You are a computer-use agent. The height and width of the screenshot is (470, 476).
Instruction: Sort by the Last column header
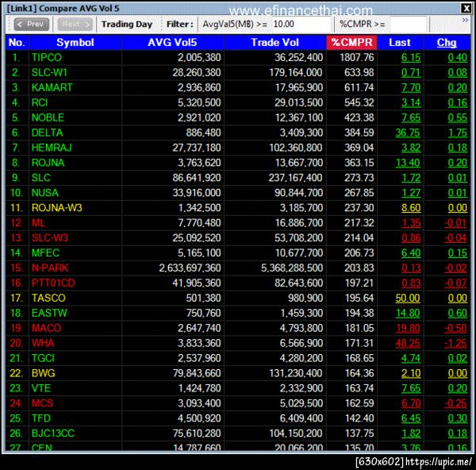[x=400, y=43]
